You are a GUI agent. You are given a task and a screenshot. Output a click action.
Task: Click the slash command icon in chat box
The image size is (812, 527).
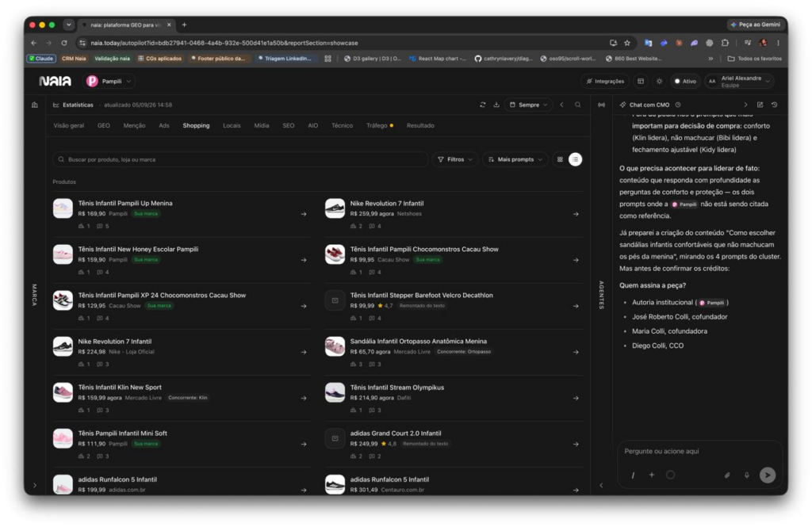pyautogui.click(x=633, y=475)
